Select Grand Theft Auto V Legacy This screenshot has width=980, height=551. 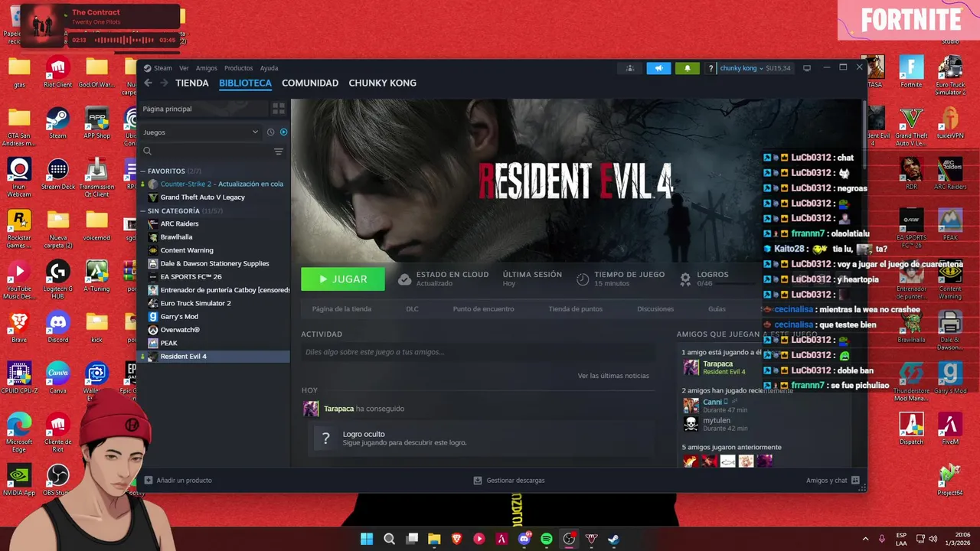tap(214, 197)
